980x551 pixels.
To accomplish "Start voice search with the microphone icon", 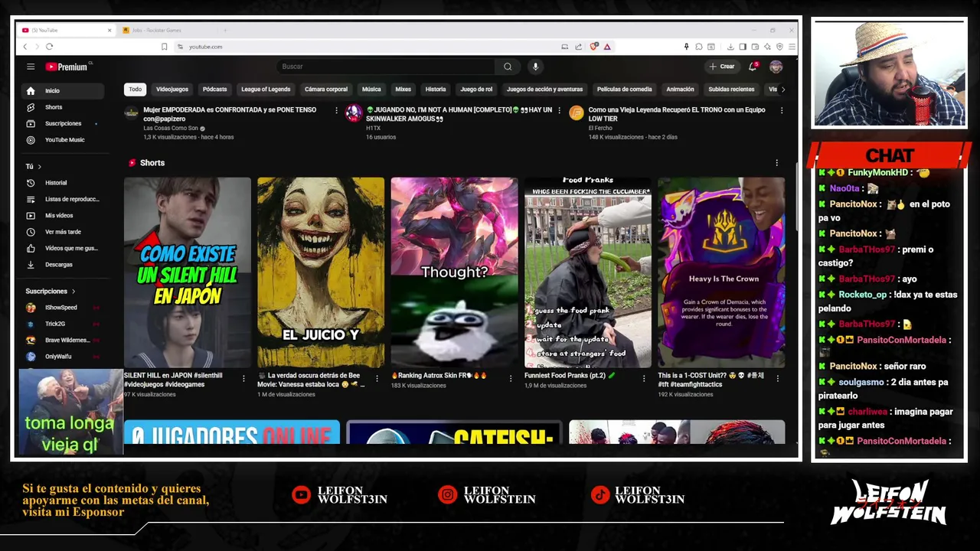I will [535, 67].
